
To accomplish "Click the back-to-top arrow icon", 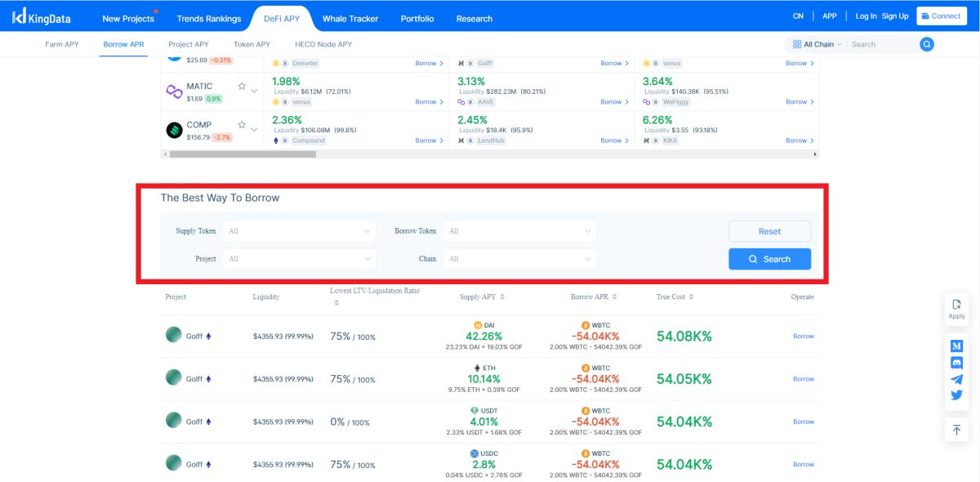I will 956,429.
